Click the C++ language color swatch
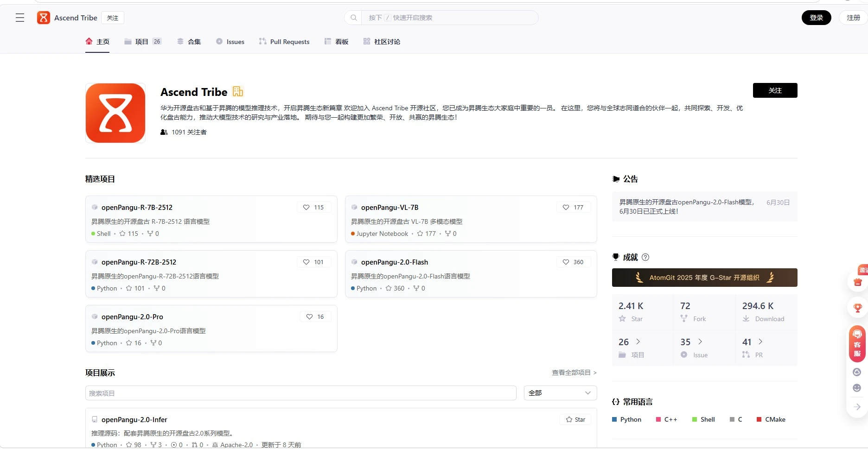Image resolution: width=868 pixels, height=449 pixels. pos(658,419)
